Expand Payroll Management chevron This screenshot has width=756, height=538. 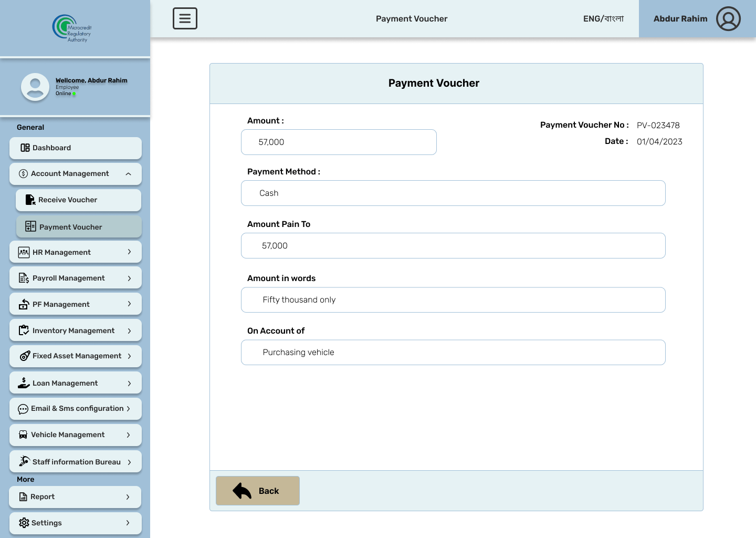coord(129,278)
